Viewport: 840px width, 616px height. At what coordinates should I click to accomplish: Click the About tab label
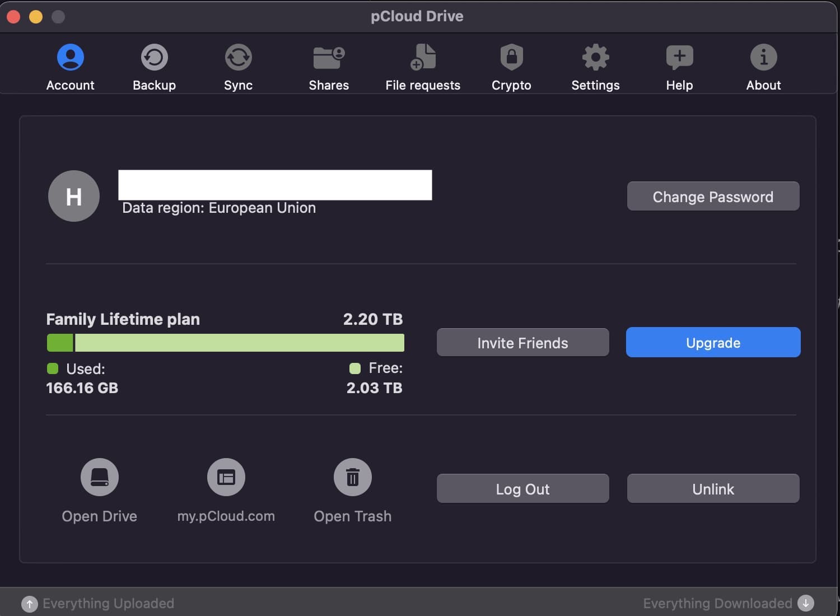pyautogui.click(x=764, y=85)
